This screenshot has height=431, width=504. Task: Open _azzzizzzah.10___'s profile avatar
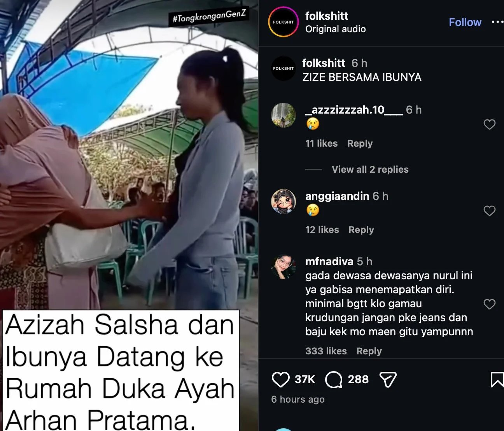pos(283,115)
